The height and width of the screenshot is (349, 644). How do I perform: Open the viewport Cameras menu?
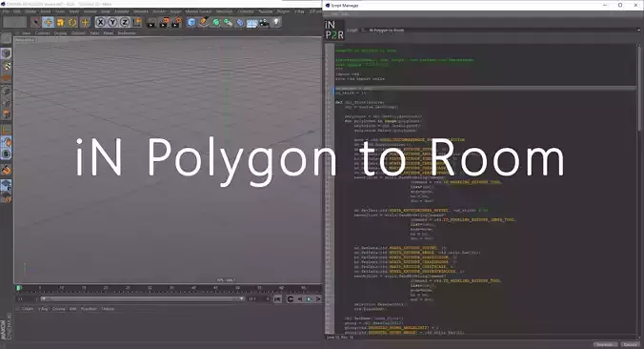42,33
